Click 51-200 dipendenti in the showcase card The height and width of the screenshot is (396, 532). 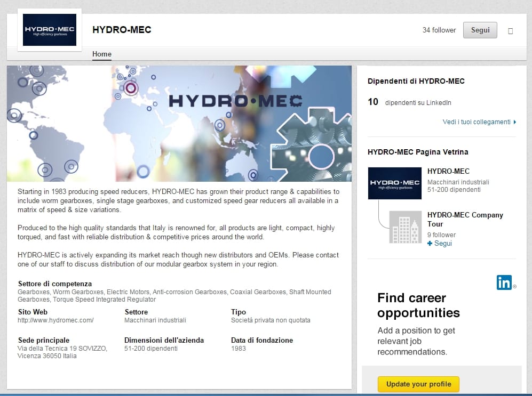[x=454, y=190]
